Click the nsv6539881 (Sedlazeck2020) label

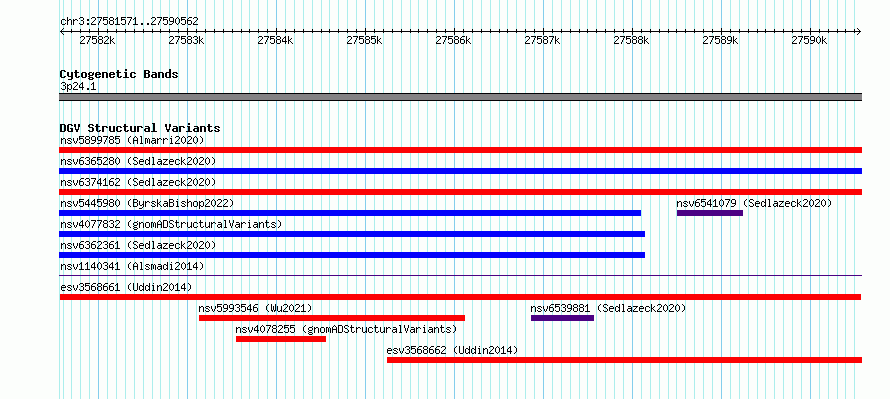(608, 308)
